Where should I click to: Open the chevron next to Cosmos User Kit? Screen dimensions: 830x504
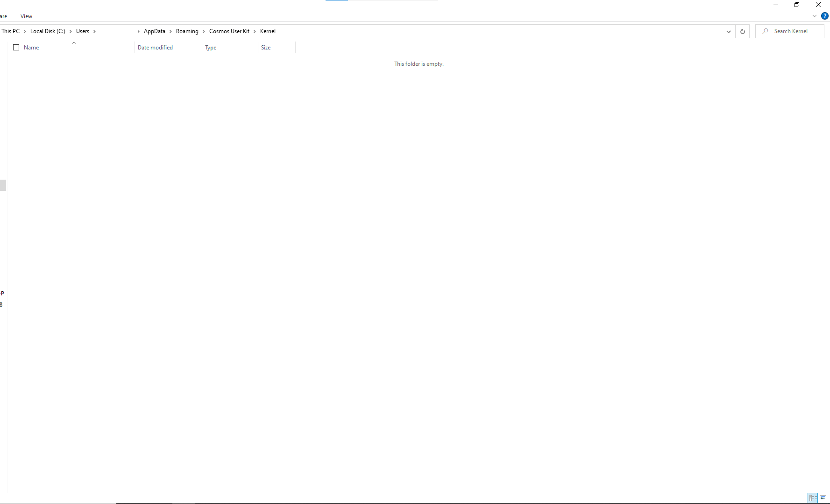coord(255,31)
